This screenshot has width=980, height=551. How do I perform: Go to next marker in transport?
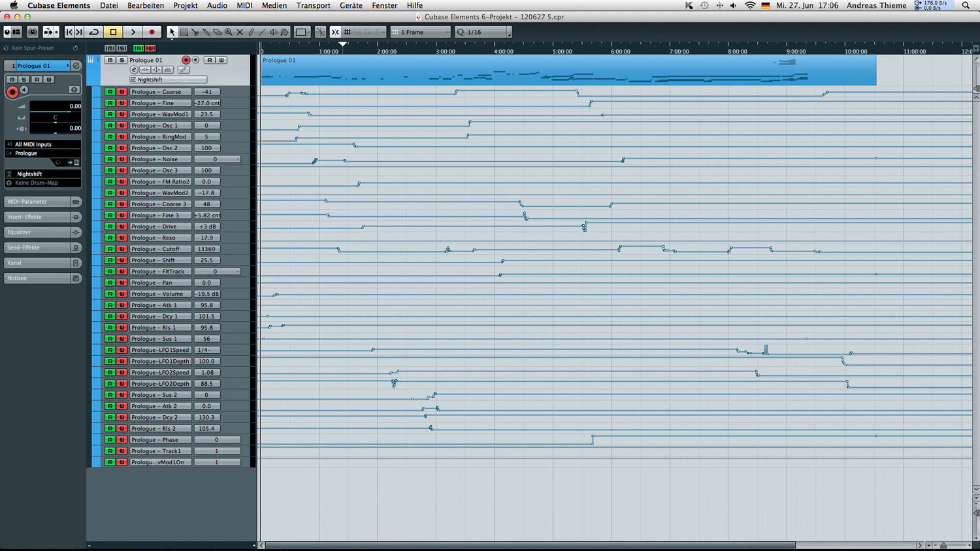79,32
